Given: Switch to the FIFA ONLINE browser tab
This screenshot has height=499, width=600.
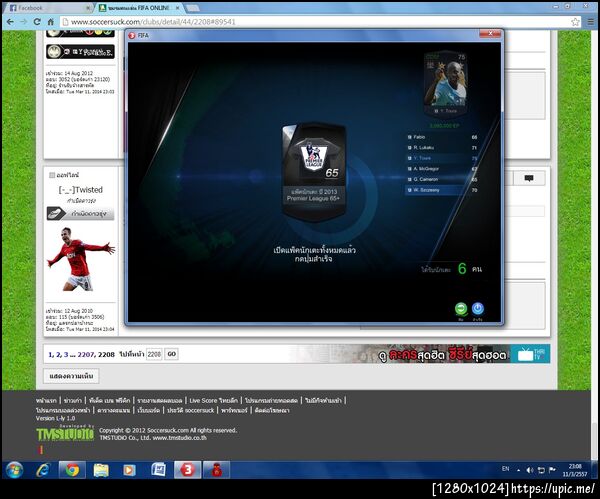Looking at the screenshot, I should (140, 8).
